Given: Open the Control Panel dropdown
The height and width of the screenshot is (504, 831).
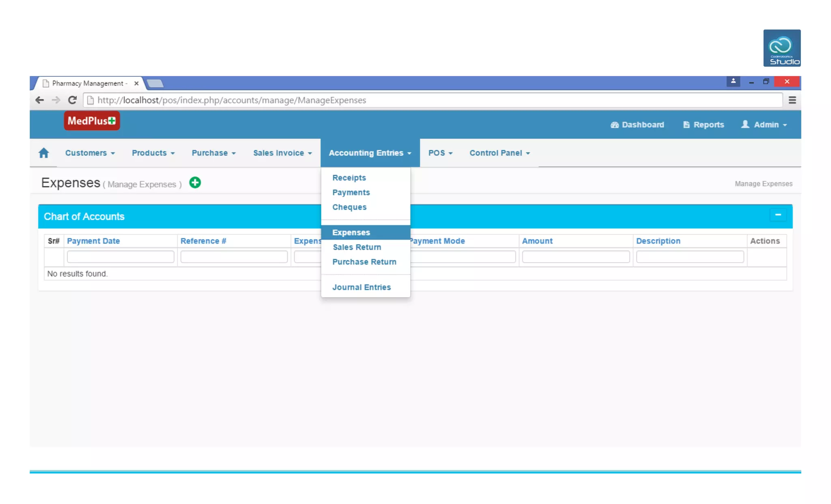Looking at the screenshot, I should coord(499,153).
